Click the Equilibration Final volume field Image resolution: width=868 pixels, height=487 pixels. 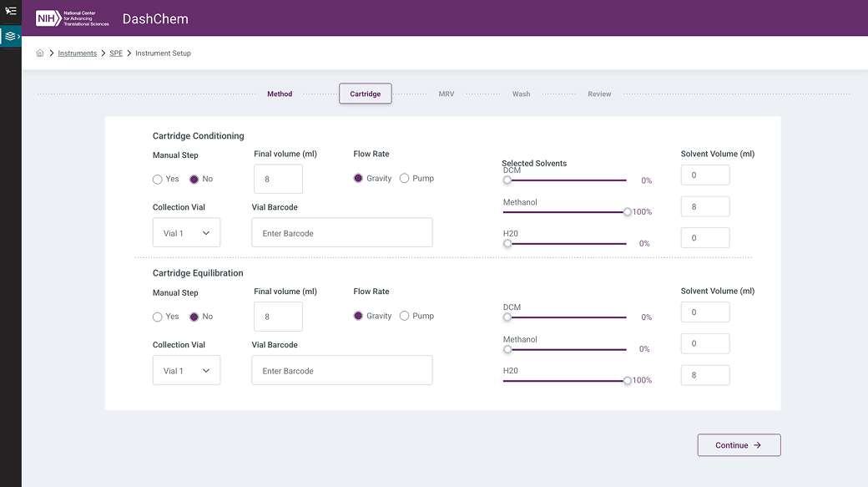pyautogui.click(x=278, y=317)
